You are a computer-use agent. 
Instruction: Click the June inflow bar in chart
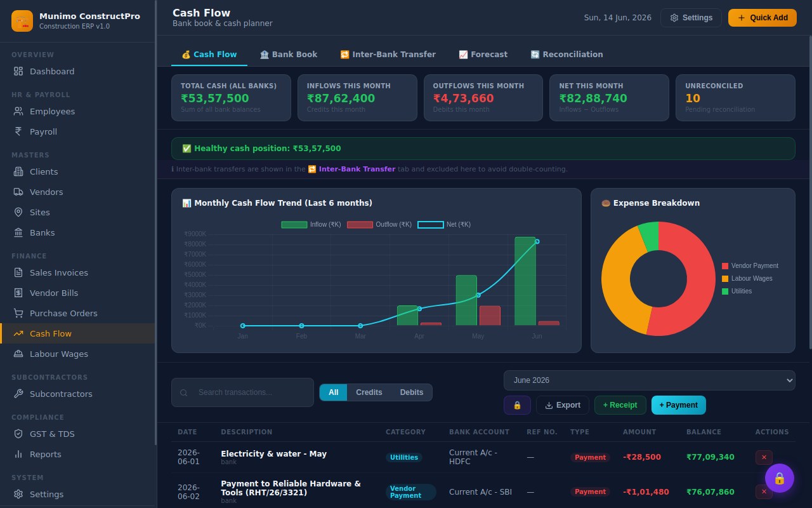click(x=525, y=281)
